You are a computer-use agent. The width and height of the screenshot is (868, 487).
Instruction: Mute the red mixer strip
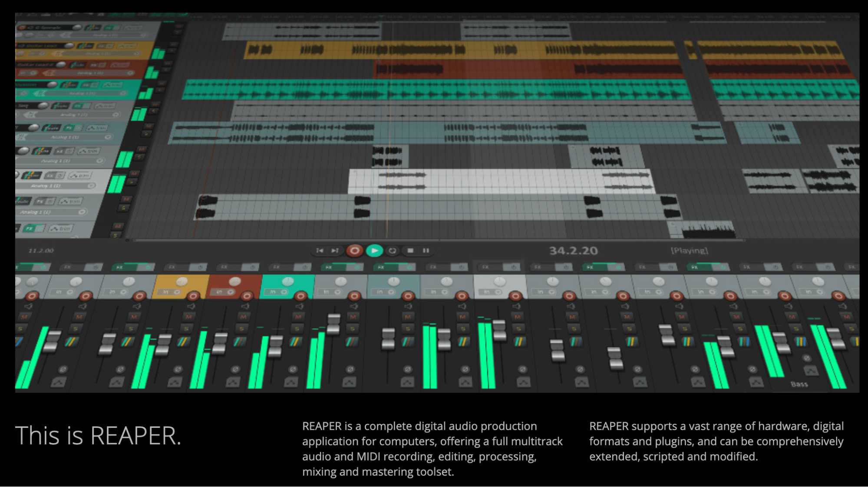pyautogui.click(x=243, y=317)
